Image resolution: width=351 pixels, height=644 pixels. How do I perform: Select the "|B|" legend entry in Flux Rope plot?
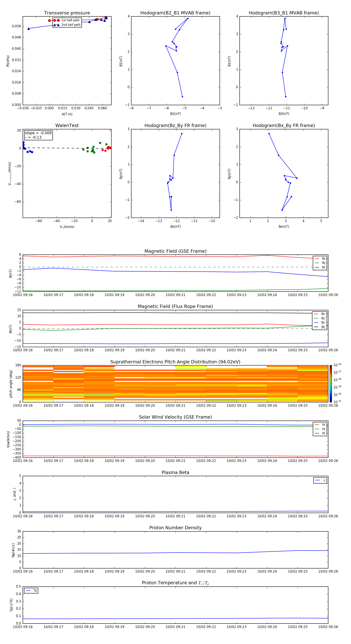coord(320,327)
